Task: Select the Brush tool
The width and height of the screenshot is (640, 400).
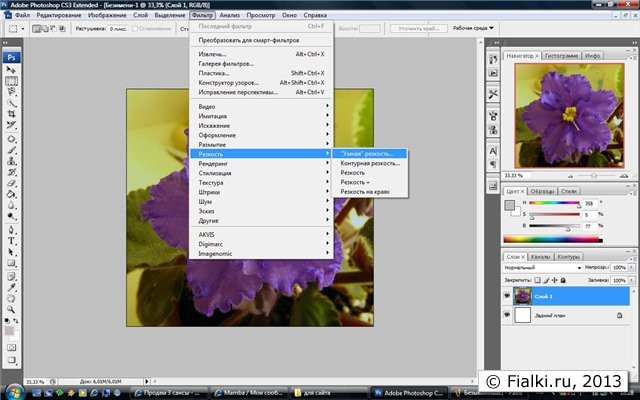Action: 11,150
